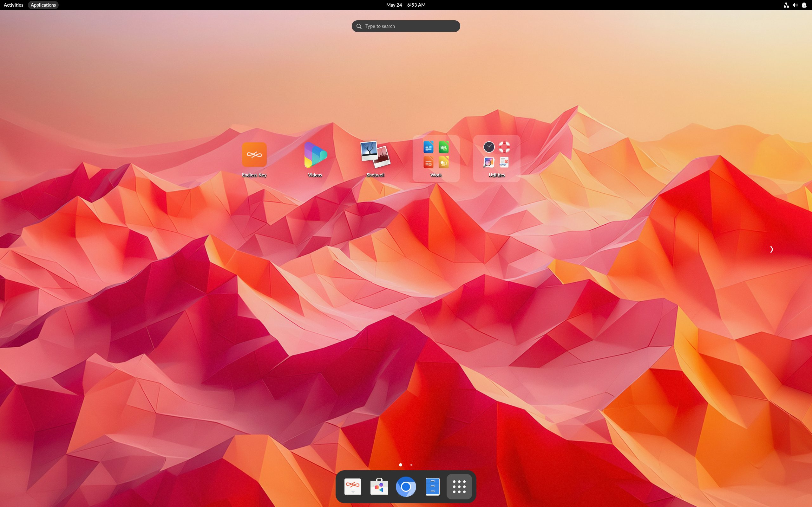The height and width of the screenshot is (507, 812).
Task: Open the Files manager in dock
Action: pyautogui.click(x=432, y=486)
